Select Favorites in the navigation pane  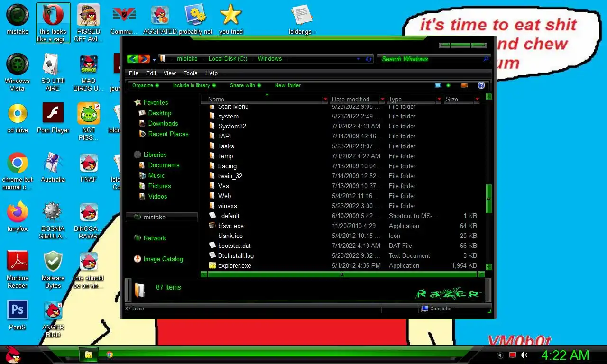pyautogui.click(x=156, y=102)
